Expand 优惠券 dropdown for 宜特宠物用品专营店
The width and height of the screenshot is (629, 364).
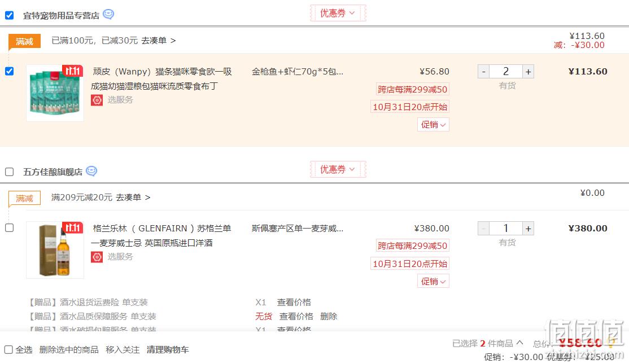pyautogui.click(x=338, y=13)
